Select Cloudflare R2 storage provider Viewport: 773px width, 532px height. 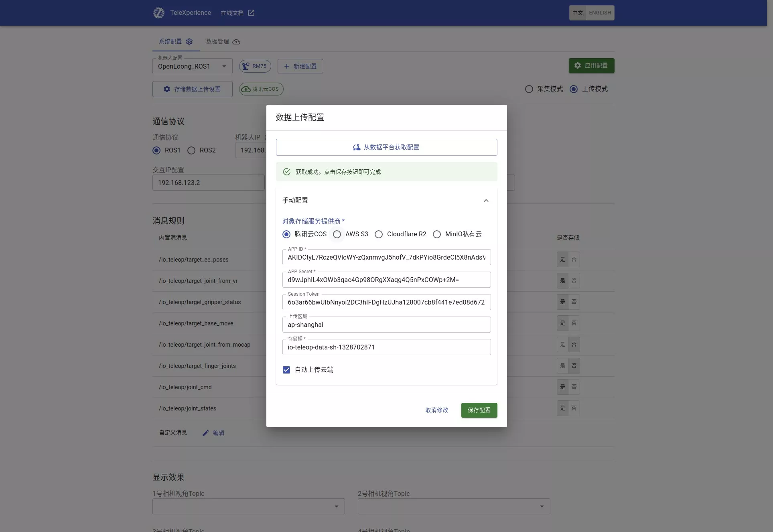pyautogui.click(x=379, y=234)
